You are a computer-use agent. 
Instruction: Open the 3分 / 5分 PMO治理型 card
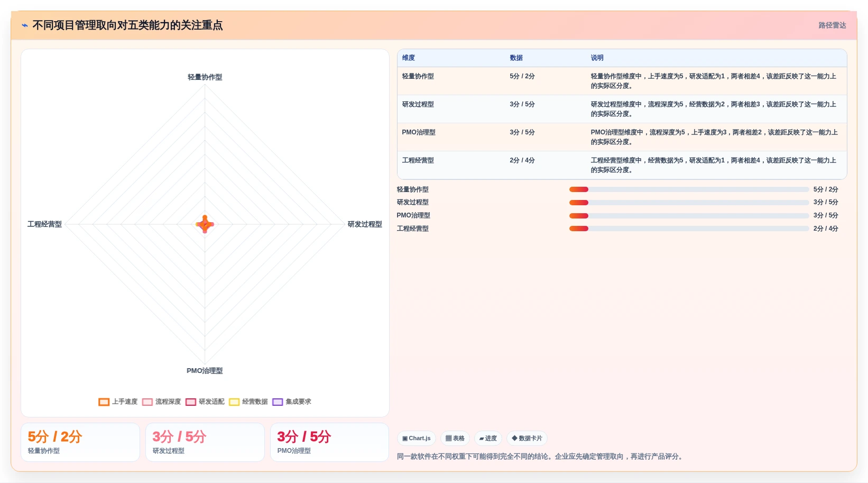[330, 442]
